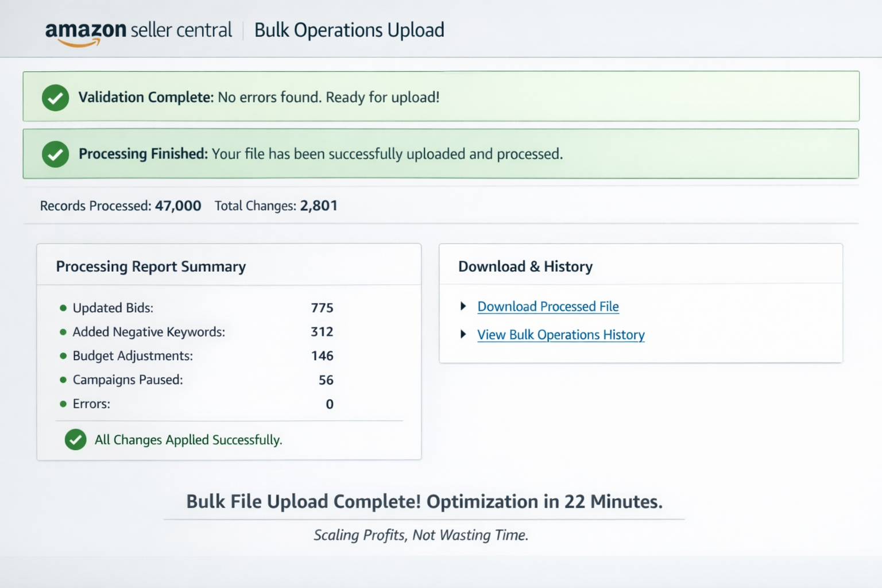Click the green checkmark on Validation Complete banner
The image size is (882, 588).
pyautogui.click(x=55, y=97)
